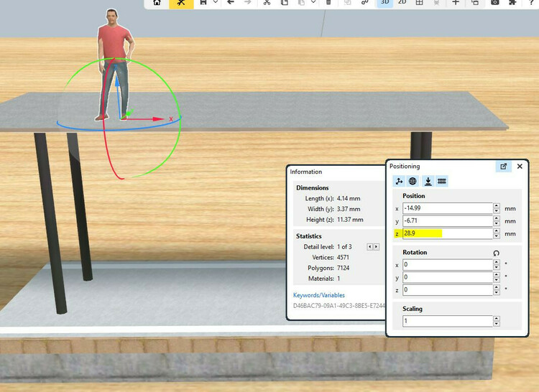Screen dimensions: 539x392
Task: Decrease Position z with the down stepper
Action: tap(497, 236)
